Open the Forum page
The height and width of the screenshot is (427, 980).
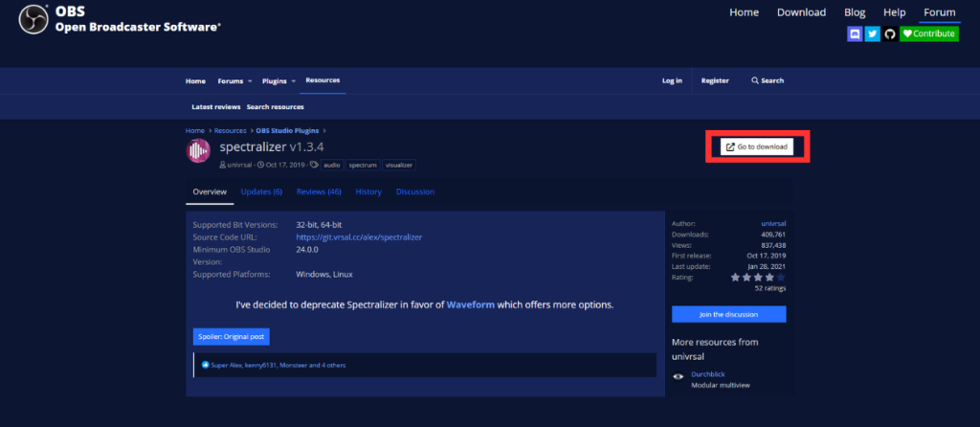click(940, 12)
